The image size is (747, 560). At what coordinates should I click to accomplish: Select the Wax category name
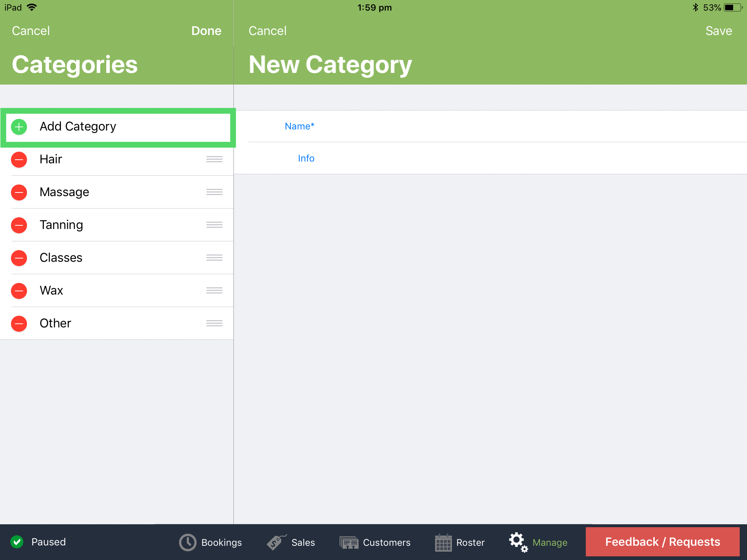tap(51, 291)
